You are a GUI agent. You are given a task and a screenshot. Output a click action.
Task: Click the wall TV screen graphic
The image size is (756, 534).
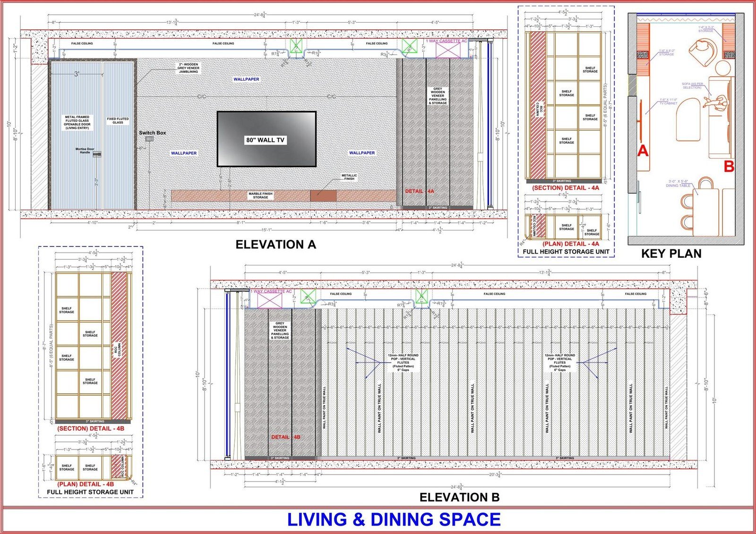(x=266, y=139)
